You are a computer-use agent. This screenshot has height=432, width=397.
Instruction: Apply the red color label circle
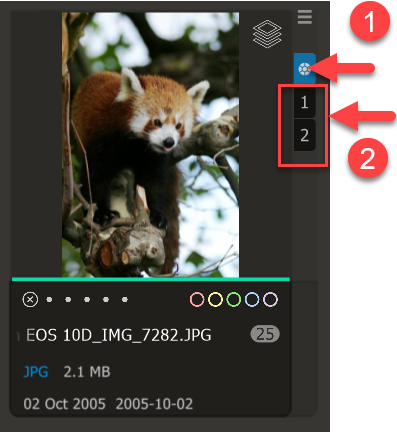click(x=197, y=300)
